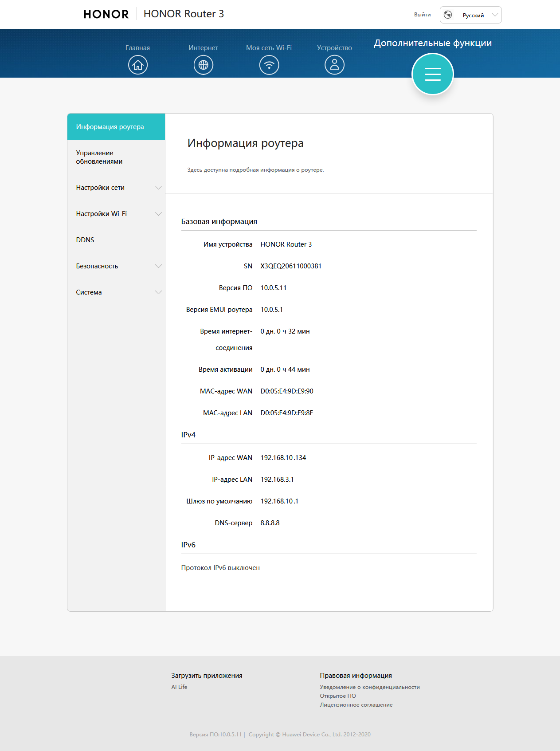The image size is (560, 751).
Task: Expand Настройки Wi-Fi chevron
Action: tap(158, 214)
